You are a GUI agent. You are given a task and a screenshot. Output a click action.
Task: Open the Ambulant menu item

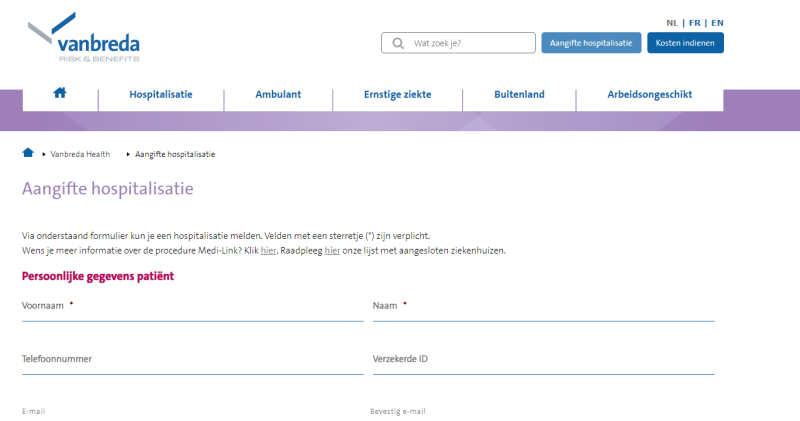click(278, 94)
